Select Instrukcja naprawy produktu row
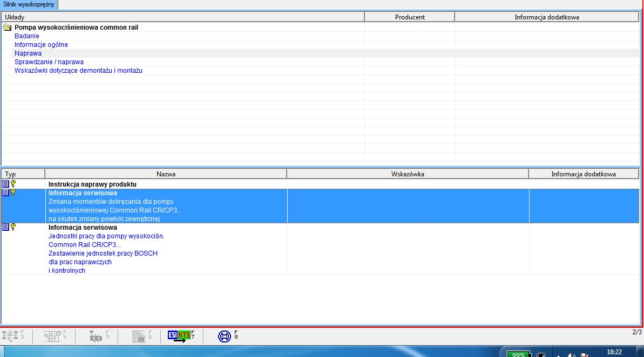The width and height of the screenshot is (644, 357). 320,184
